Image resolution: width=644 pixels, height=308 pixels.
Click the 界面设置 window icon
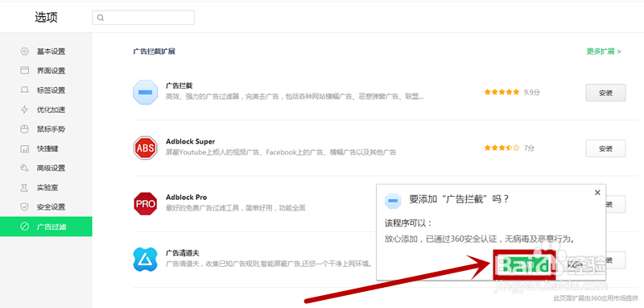25,70
